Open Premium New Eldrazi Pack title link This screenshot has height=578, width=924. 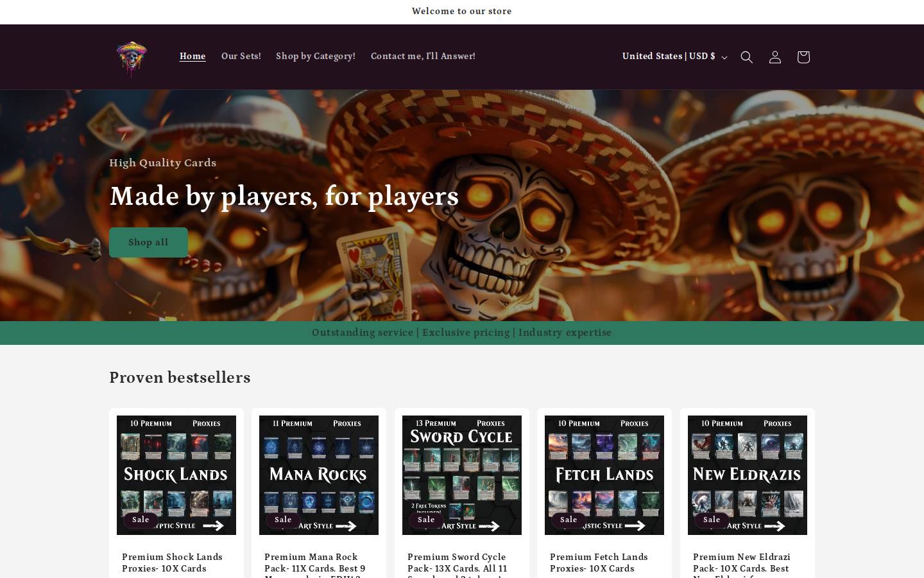(x=742, y=565)
